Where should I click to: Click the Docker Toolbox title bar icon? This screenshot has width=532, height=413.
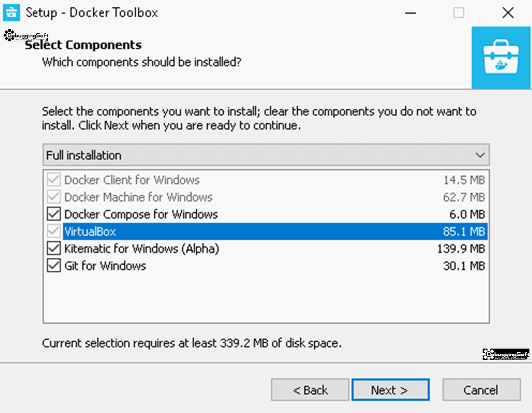(11, 12)
